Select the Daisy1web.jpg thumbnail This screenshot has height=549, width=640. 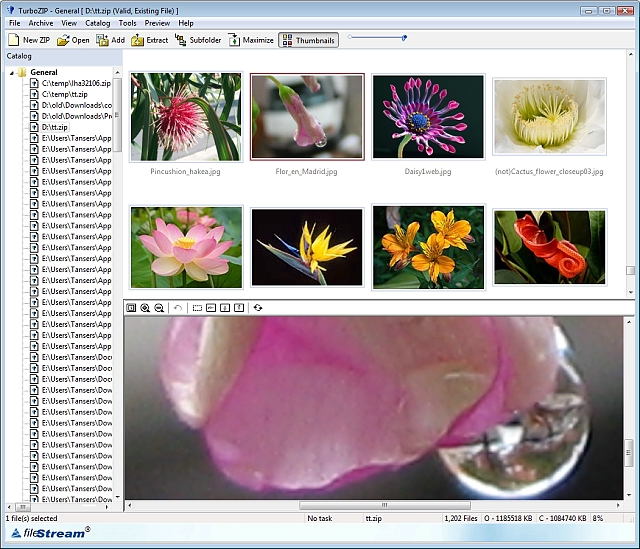[x=428, y=117]
